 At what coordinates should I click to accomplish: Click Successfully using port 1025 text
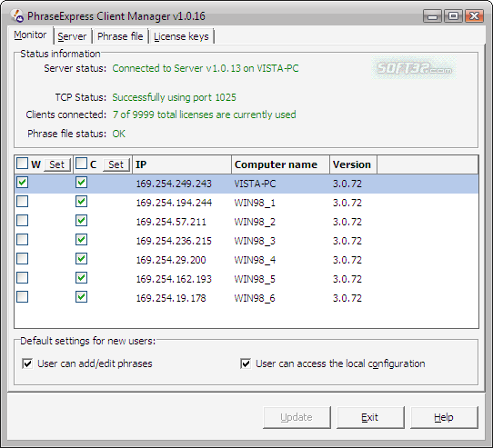pyautogui.click(x=174, y=98)
